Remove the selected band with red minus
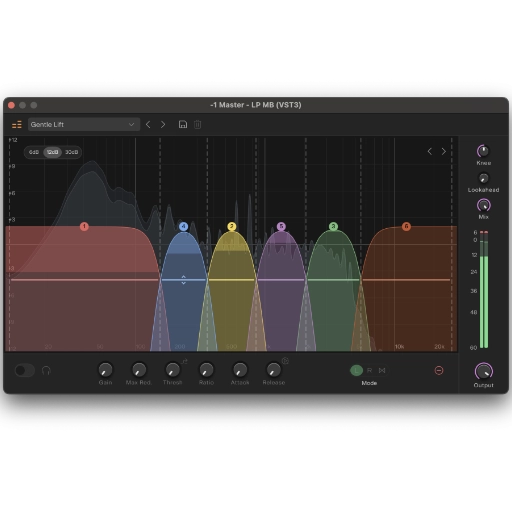Screen dimensions: 512x512 tap(439, 370)
